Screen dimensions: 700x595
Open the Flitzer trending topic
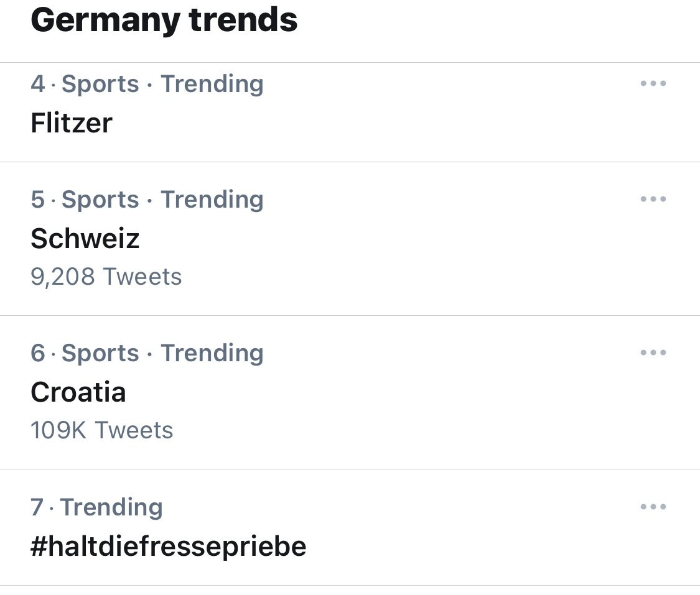click(72, 122)
